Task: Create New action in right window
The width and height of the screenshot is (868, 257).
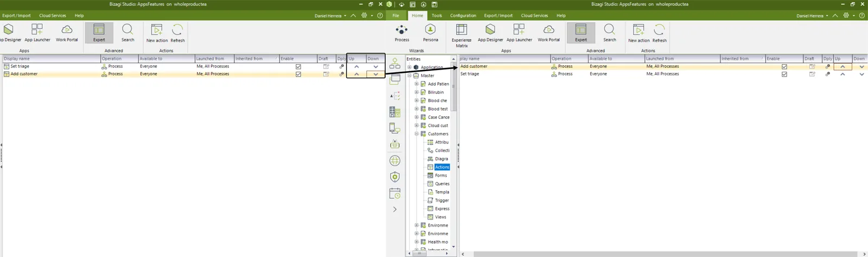Action: coord(639,34)
